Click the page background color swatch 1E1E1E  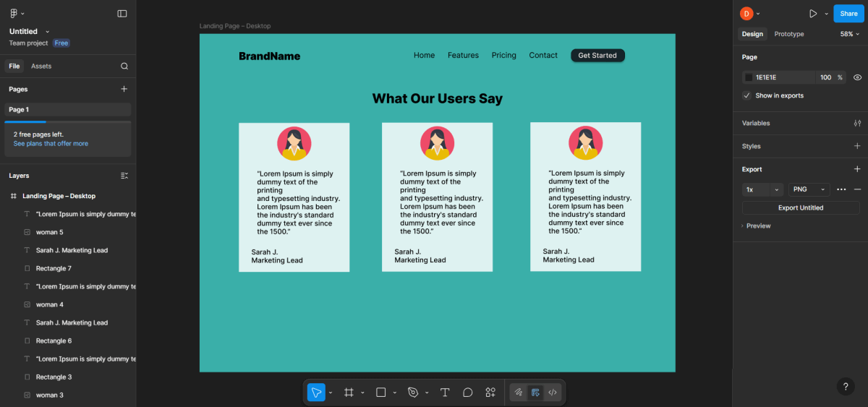click(x=749, y=77)
